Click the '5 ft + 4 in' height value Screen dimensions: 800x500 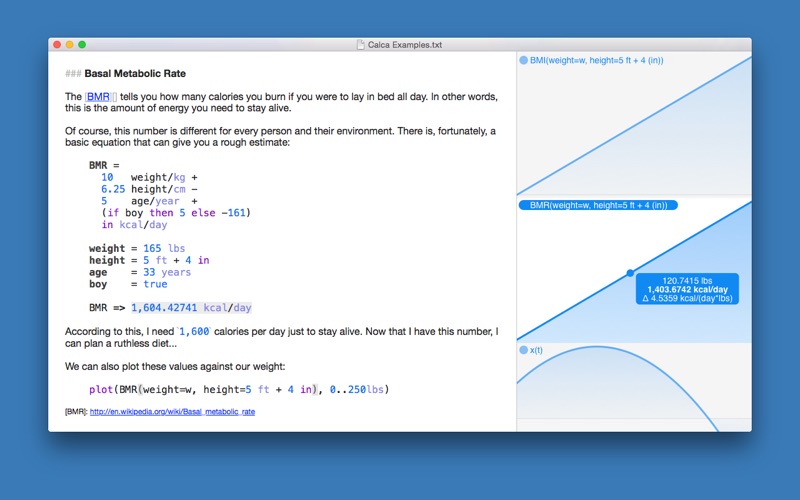(x=176, y=260)
